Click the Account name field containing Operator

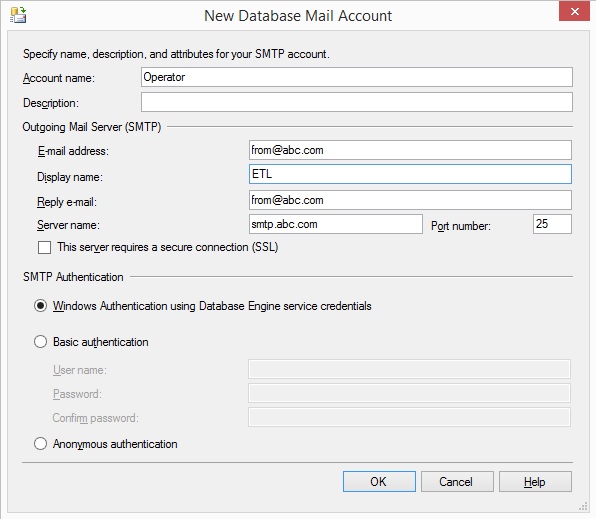pos(357,77)
